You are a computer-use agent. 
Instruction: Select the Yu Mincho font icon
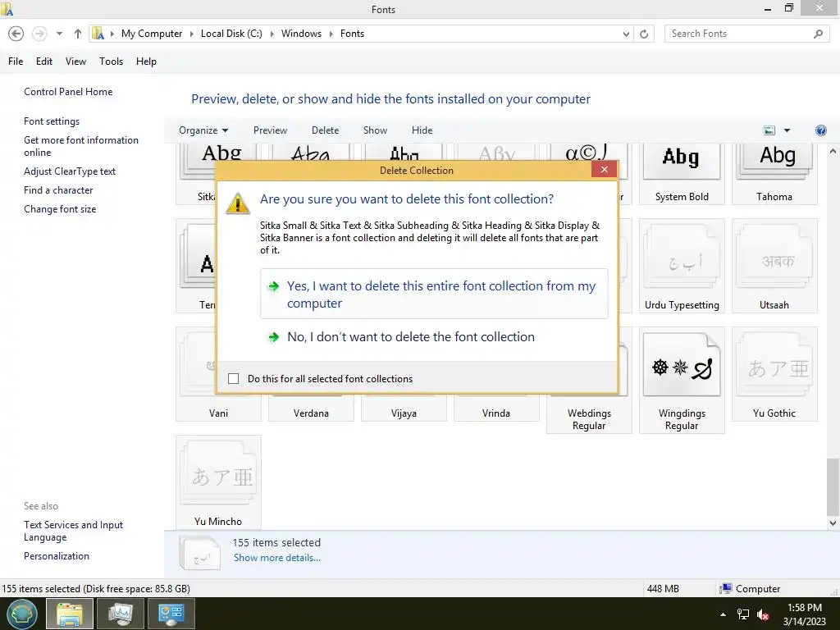[218, 473]
